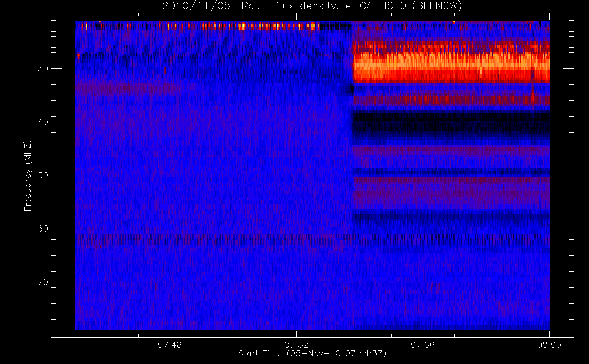Click the 40 frequency tick label
Viewport: 589px width, 364px height.
(43, 122)
